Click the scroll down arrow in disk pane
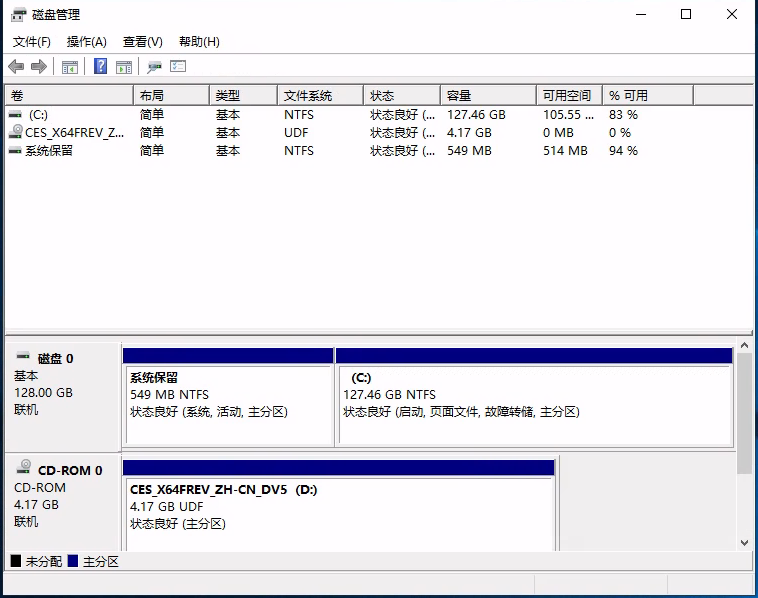Image resolution: width=758 pixels, height=598 pixels. click(x=744, y=543)
